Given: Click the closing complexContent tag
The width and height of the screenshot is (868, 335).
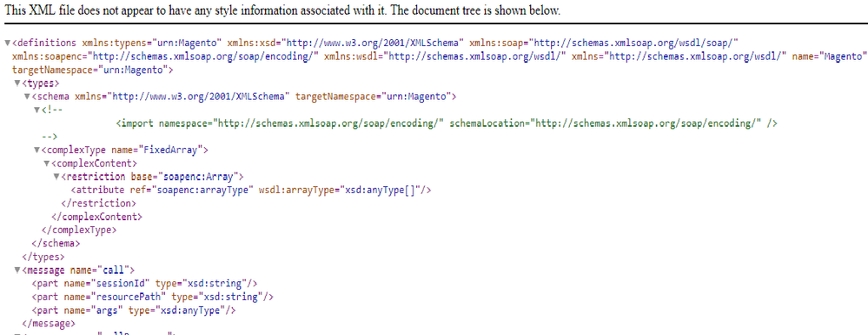Looking at the screenshot, I should 96,217.
